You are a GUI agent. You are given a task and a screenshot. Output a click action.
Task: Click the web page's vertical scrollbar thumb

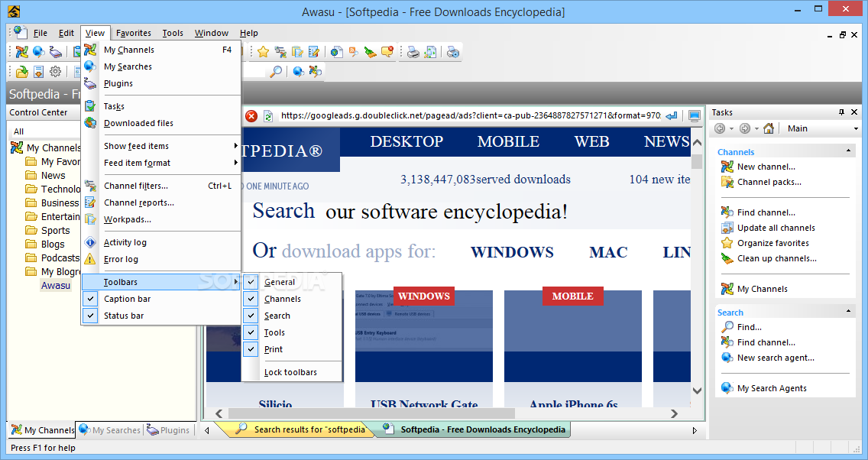pos(697,162)
